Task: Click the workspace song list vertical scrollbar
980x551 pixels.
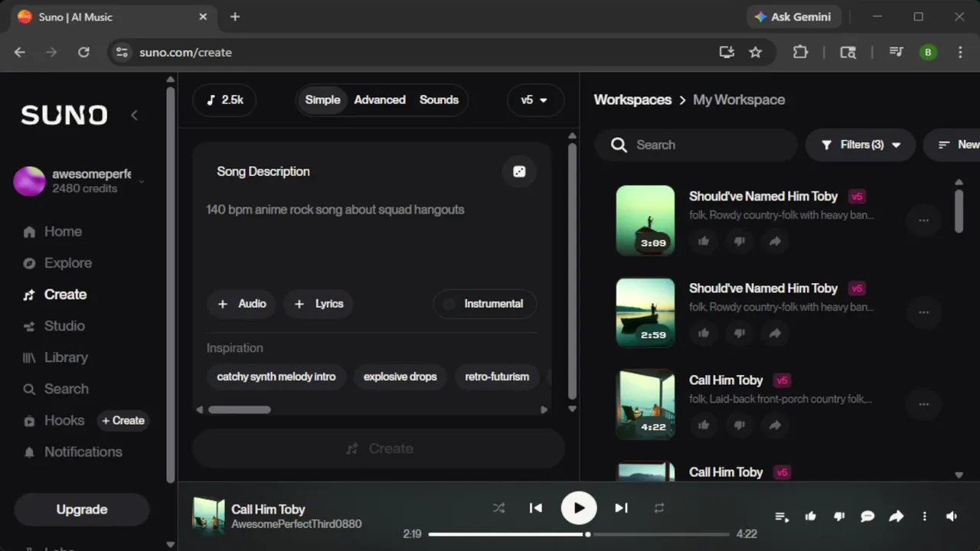Action: (x=959, y=210)
